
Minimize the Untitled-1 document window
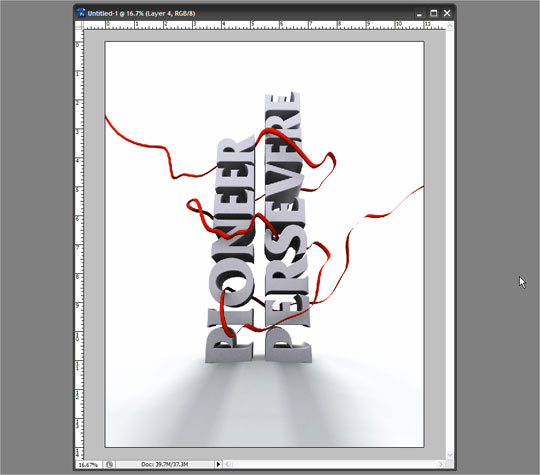pyautogui.click(x=419, y=13)
